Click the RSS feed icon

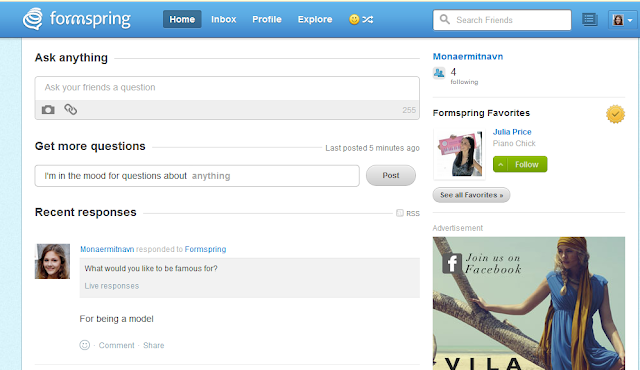(x=400, y=213)
